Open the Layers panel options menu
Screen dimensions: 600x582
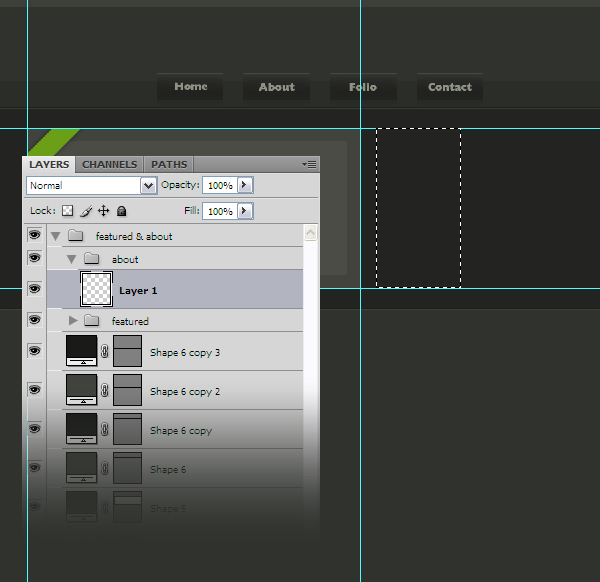click(309, 165)
